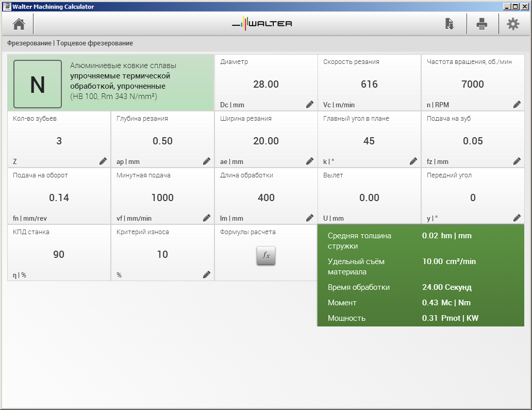Edit Минутная подача (vf) pencil icon
The height and width of the screenshot is (410, 532).
click(207, 218)
